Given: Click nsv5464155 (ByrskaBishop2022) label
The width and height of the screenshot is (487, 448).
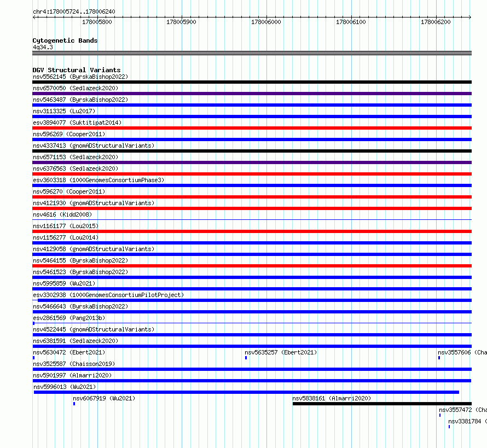Looking at the screenshot, I should (80, 260).
